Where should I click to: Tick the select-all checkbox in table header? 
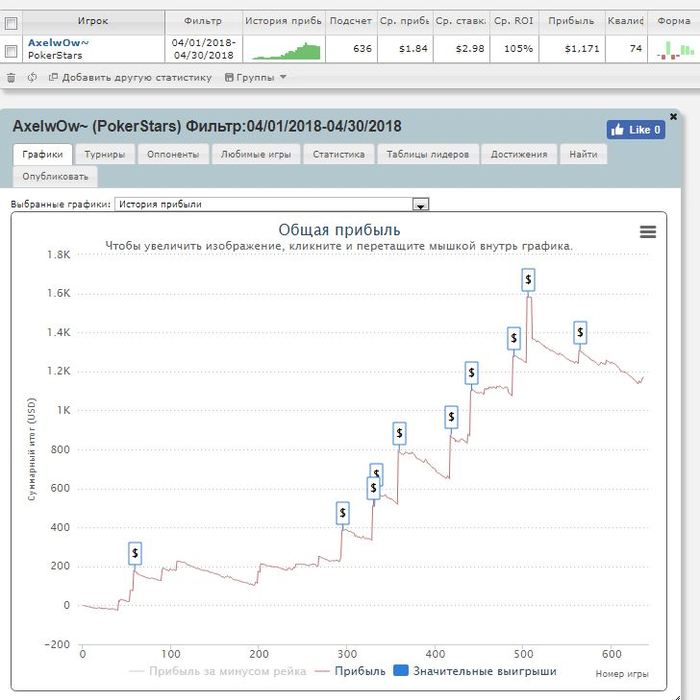[11, 23]
